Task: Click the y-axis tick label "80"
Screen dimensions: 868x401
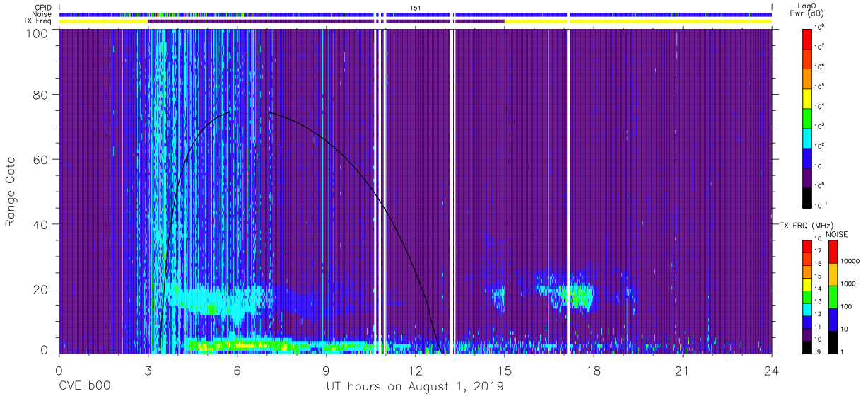Action: 40,95
